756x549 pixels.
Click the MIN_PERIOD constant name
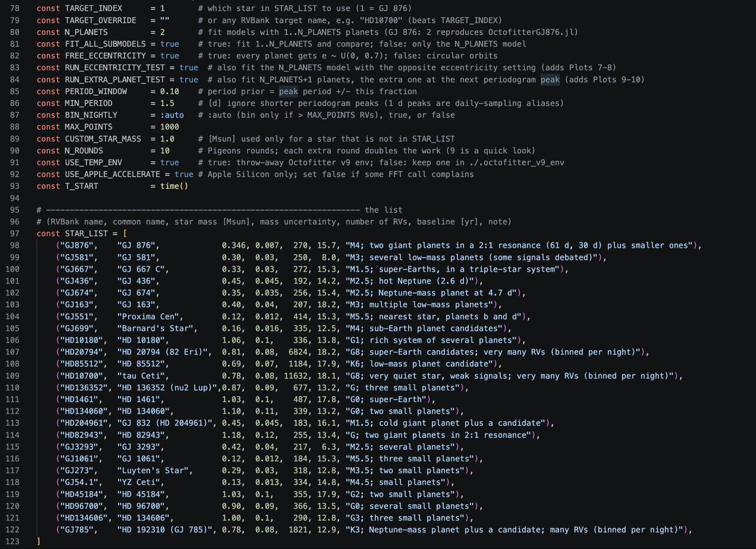click(89, 103)
